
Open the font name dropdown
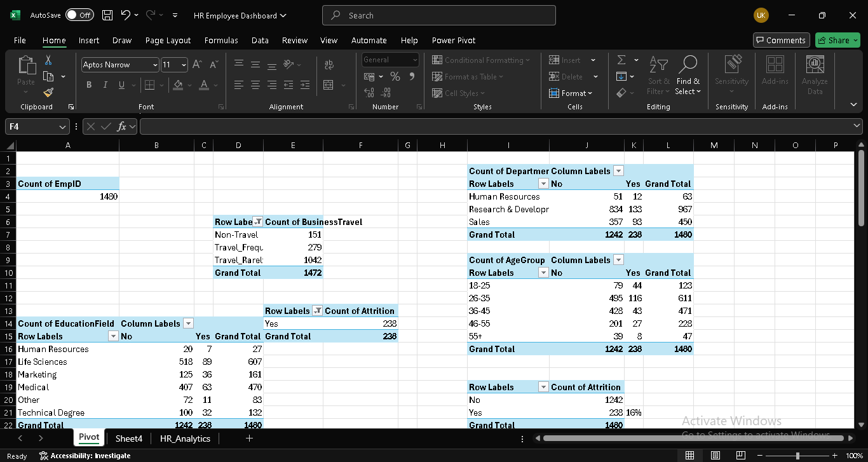pyautogui.click(x=155, y=65)
